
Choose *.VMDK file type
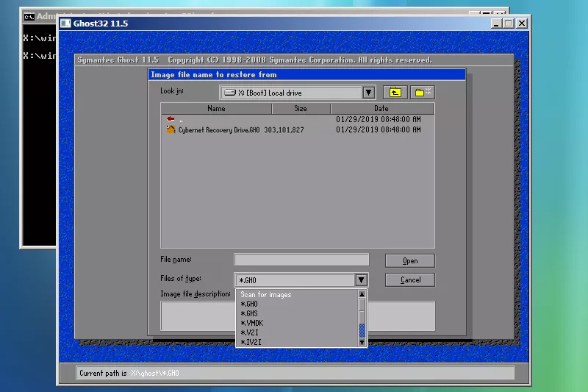point(297,323)
